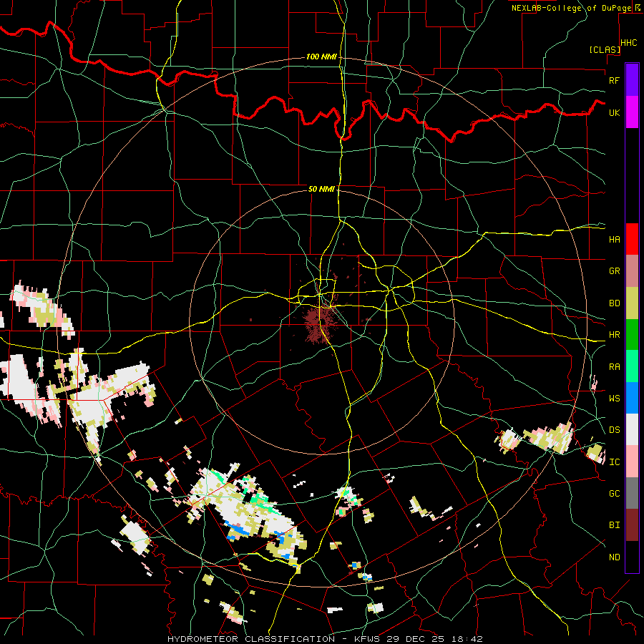The height and width of the screenshot is (644, 644).
Task: Click the 50 NMI range ring label
Action: 321,189
